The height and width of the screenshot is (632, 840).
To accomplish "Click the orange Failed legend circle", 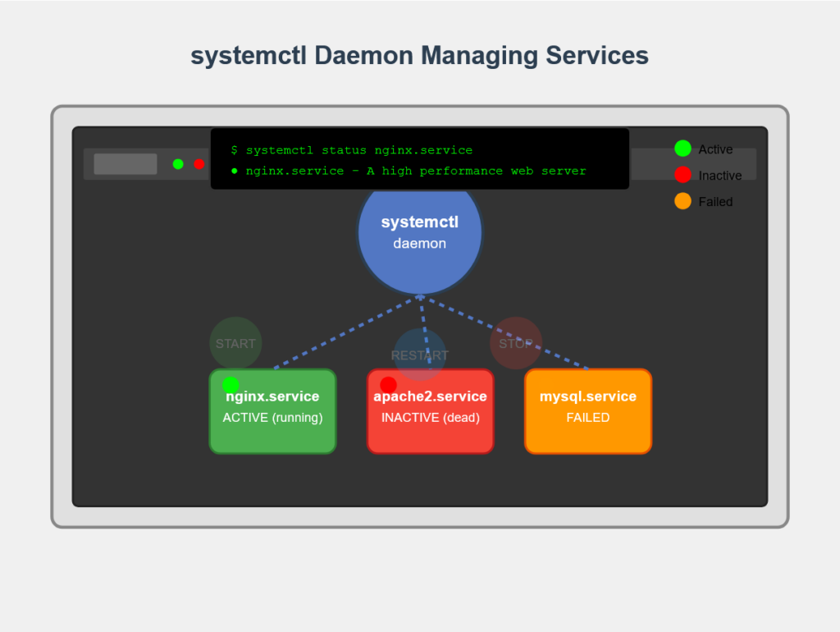I will 682,201.
